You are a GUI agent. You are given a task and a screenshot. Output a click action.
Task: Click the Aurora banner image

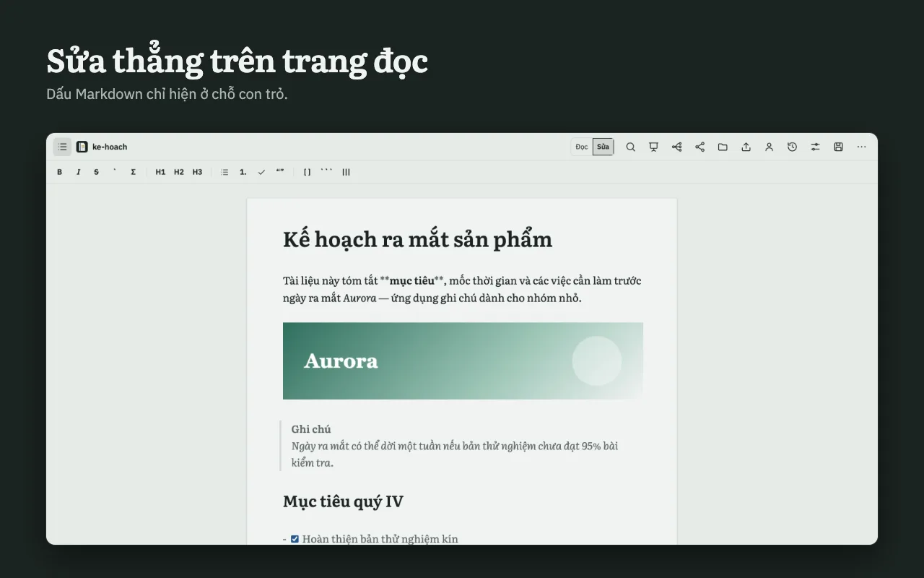tap(463, 361)
